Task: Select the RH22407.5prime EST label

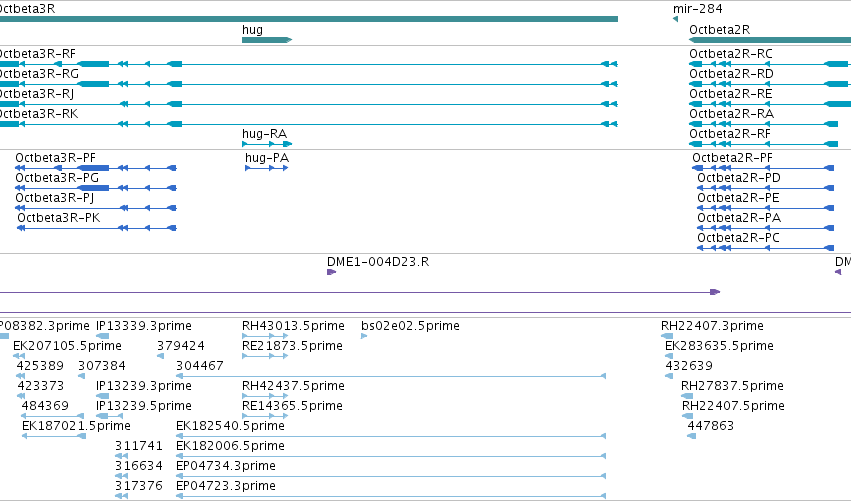Action: point(733,407)
